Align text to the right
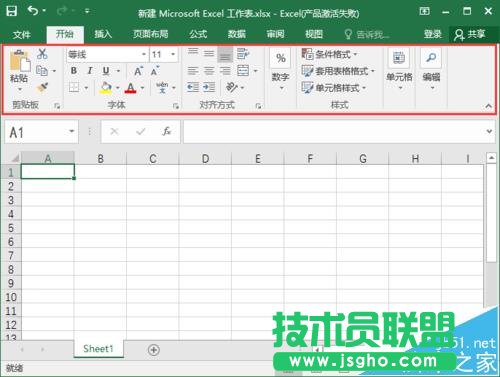500x377 pixels. click(225, 71)
